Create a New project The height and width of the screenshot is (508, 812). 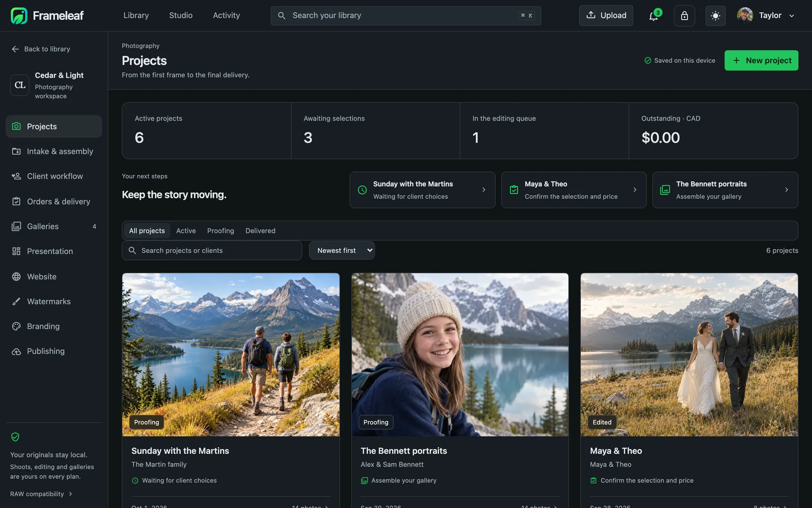coord(761,61)
